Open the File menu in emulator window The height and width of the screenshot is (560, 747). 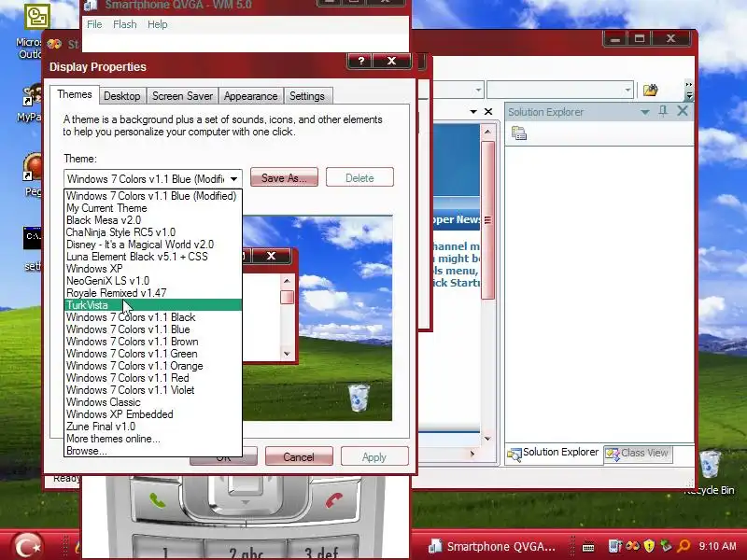94,24
